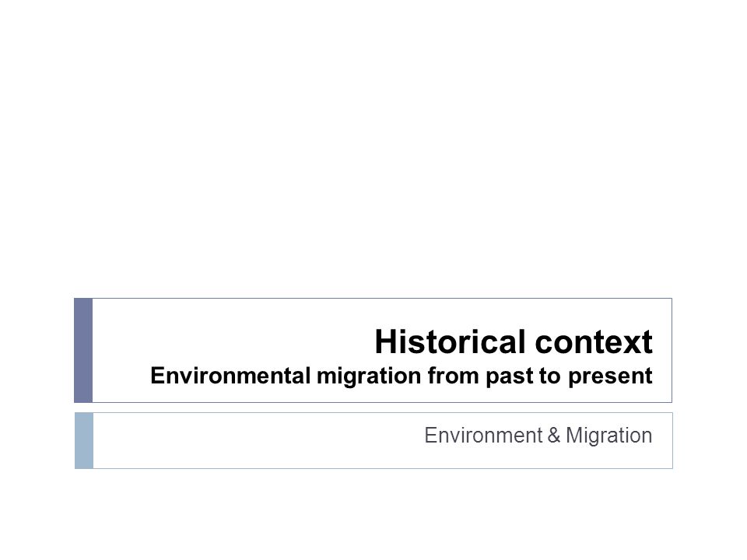Click the "Historical context" title text
The width and height of the screenshot is (747, 560).
pyautogui.click(x=513, y=341)
